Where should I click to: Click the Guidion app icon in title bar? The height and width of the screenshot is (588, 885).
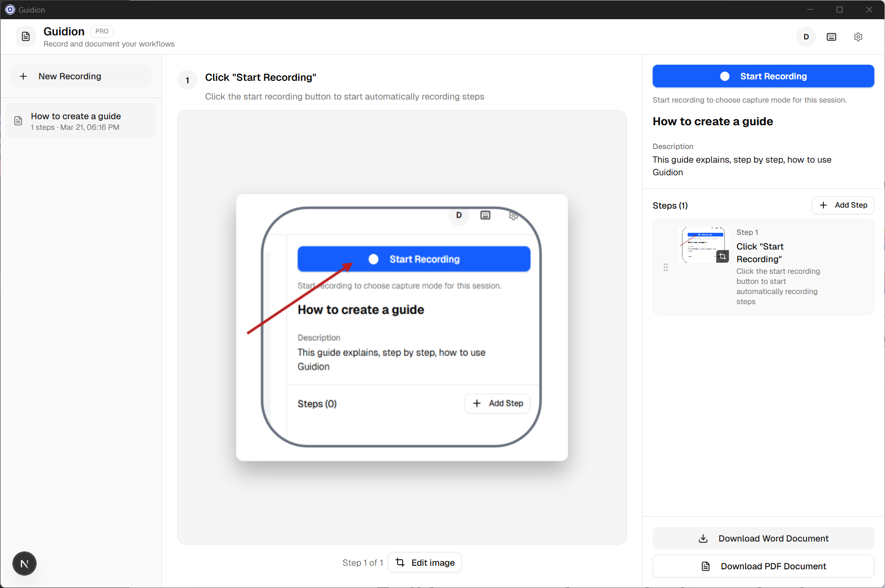click(x=10, y=10)
